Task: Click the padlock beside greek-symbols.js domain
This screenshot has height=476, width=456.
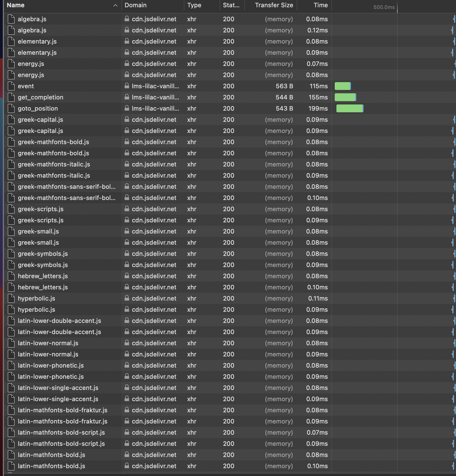Action: click(127, 254)
